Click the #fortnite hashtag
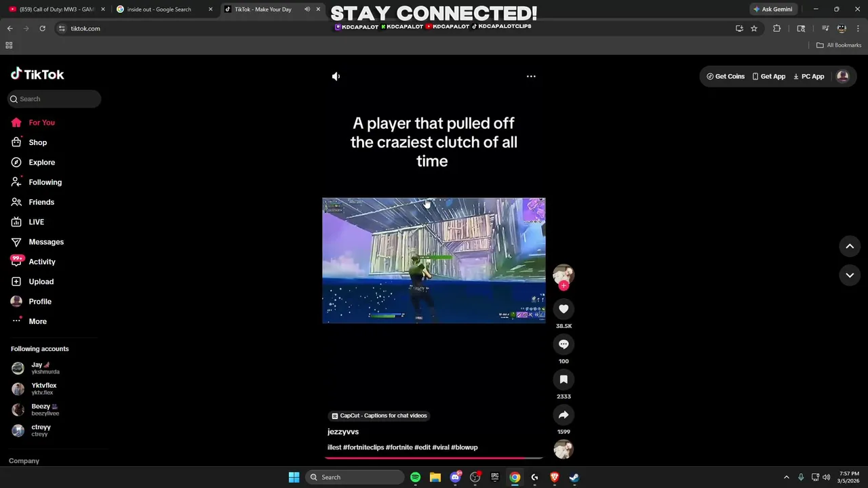The height and width of the screenshot is (488, 868). pyautogui.click(x=399, y=447)
